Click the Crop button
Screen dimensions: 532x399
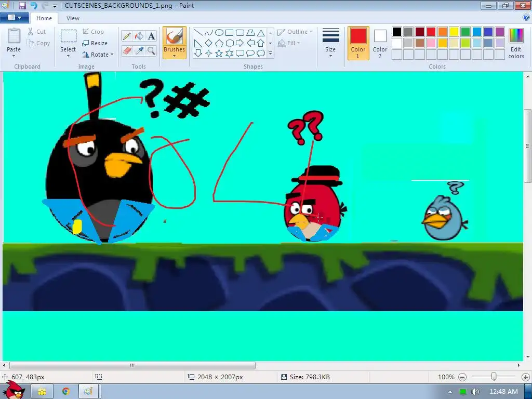click(x=93, y=32)
